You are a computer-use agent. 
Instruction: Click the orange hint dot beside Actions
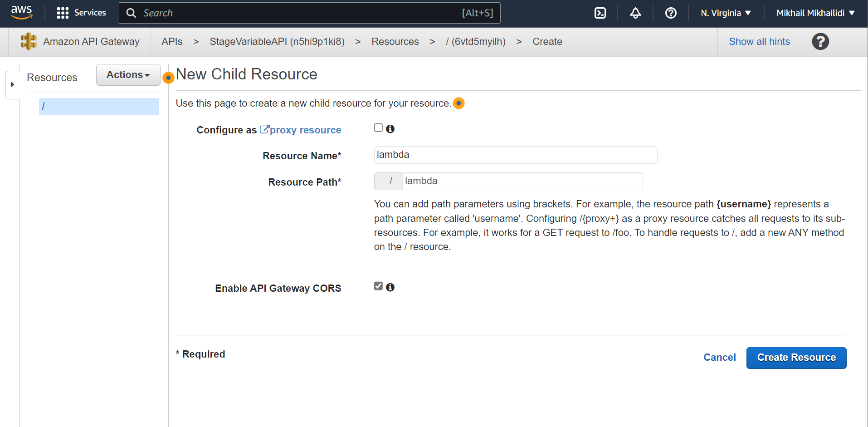[x=168, y=78]
